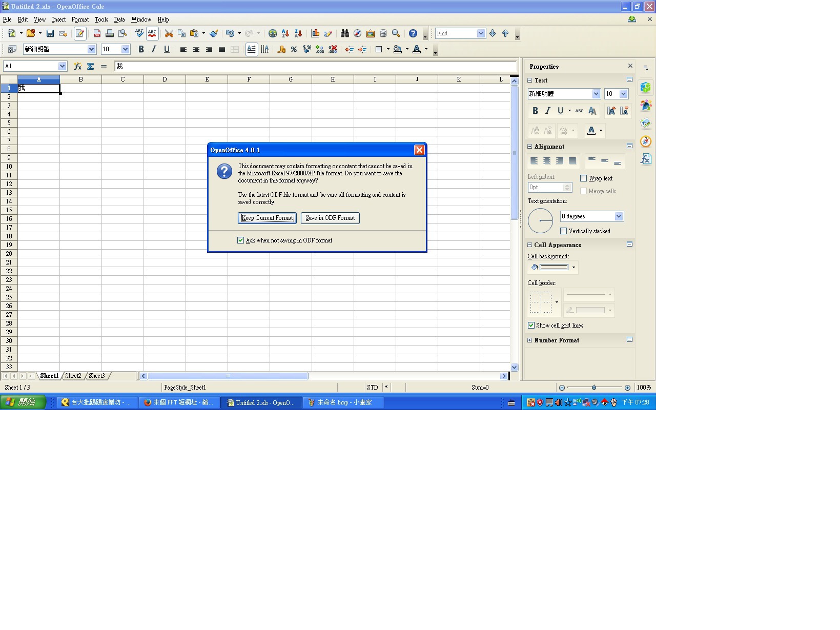The height and width of the screenshot is (630, 840).
Task: Open sidebar font size dropdown
Action: 623,94
